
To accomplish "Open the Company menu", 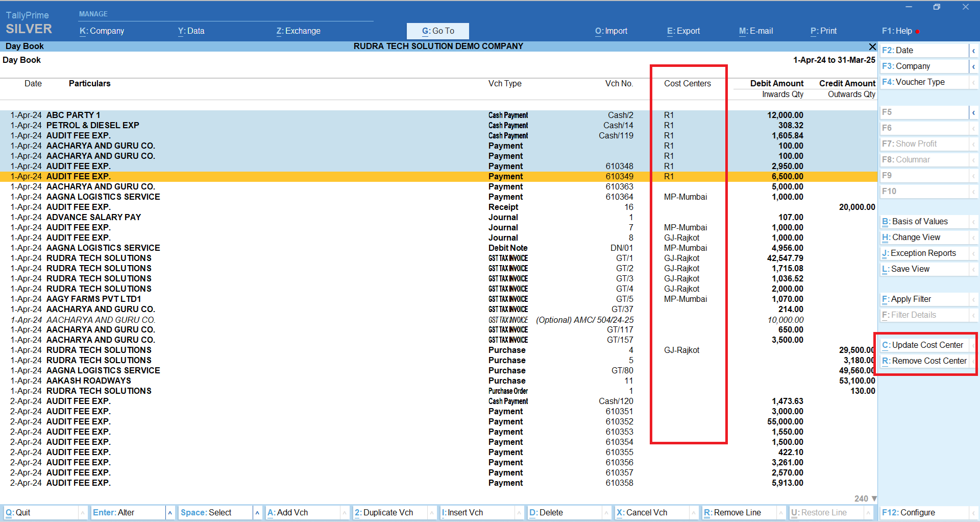I will point(102,31).
